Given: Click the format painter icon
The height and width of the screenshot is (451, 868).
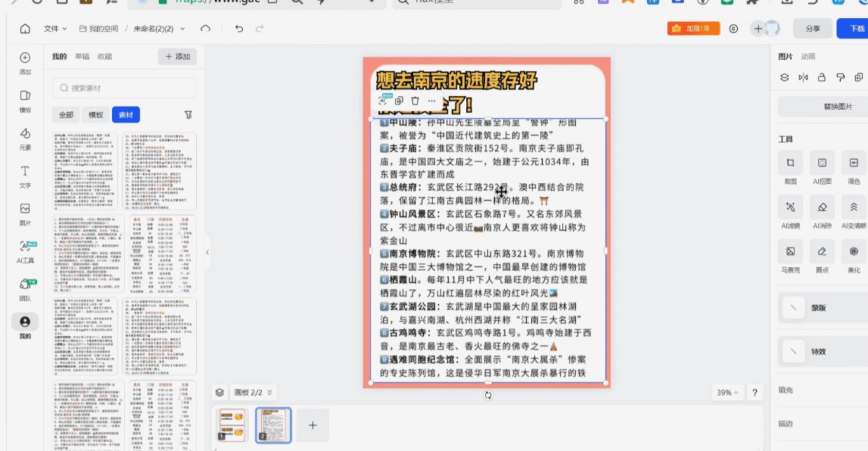Looking at the screenshot, I should (x=840, y=77).
